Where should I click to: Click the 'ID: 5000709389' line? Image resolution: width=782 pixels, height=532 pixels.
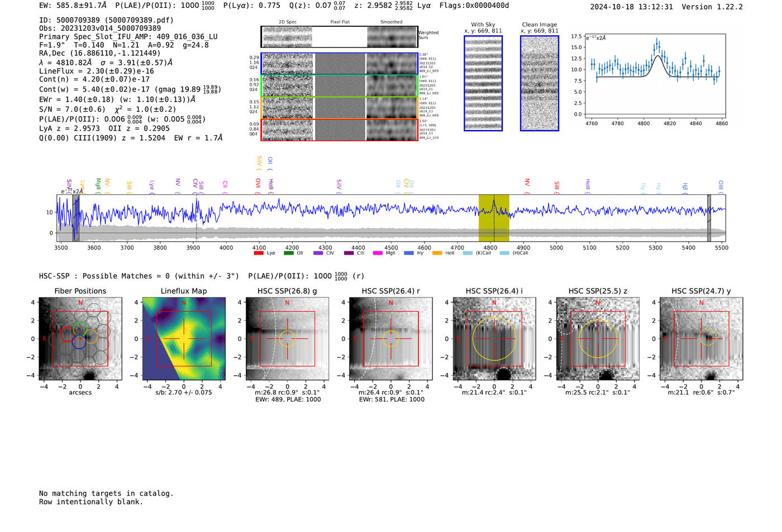[106, 20]
